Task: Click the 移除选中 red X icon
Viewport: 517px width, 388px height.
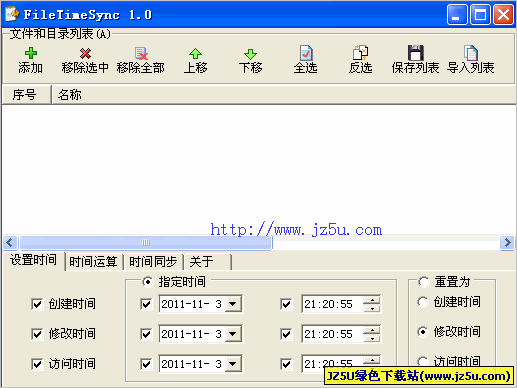Action: tap(85, 53)
